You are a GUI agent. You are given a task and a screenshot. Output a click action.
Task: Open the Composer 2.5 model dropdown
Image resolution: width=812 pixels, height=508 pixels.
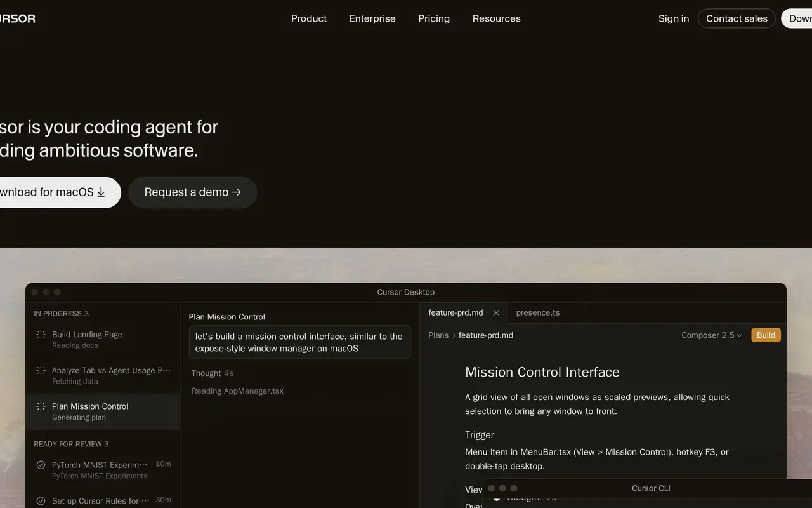(712, 335)
